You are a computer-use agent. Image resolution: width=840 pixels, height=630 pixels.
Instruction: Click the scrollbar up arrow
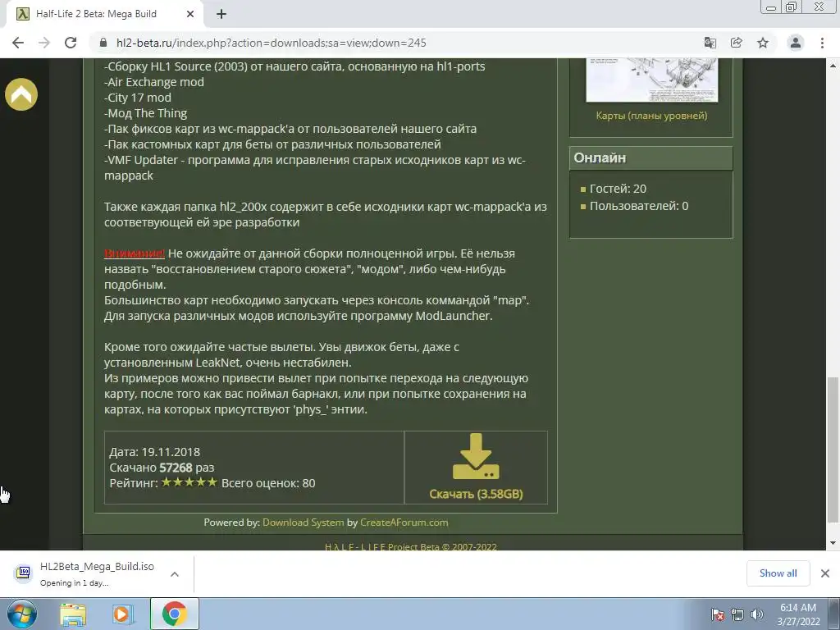[x=833, y=66]
